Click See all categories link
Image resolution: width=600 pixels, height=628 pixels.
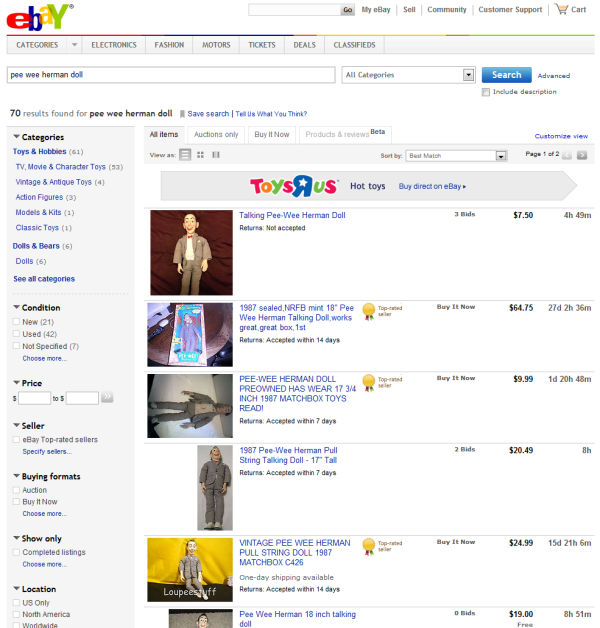[x=44, y=279]
